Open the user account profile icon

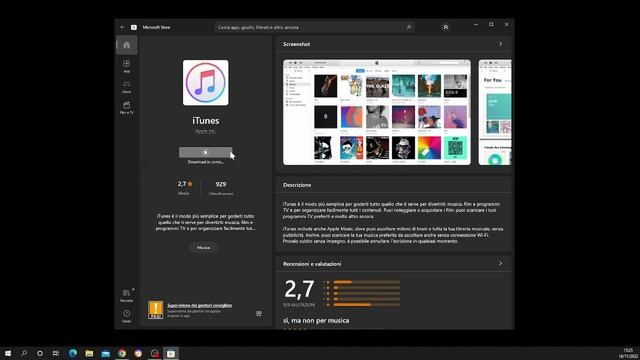click(445, 27)
